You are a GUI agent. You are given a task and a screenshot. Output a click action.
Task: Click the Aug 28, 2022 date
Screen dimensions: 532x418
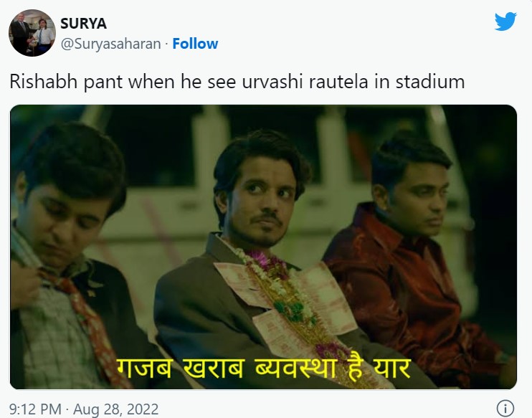point(115,409)
